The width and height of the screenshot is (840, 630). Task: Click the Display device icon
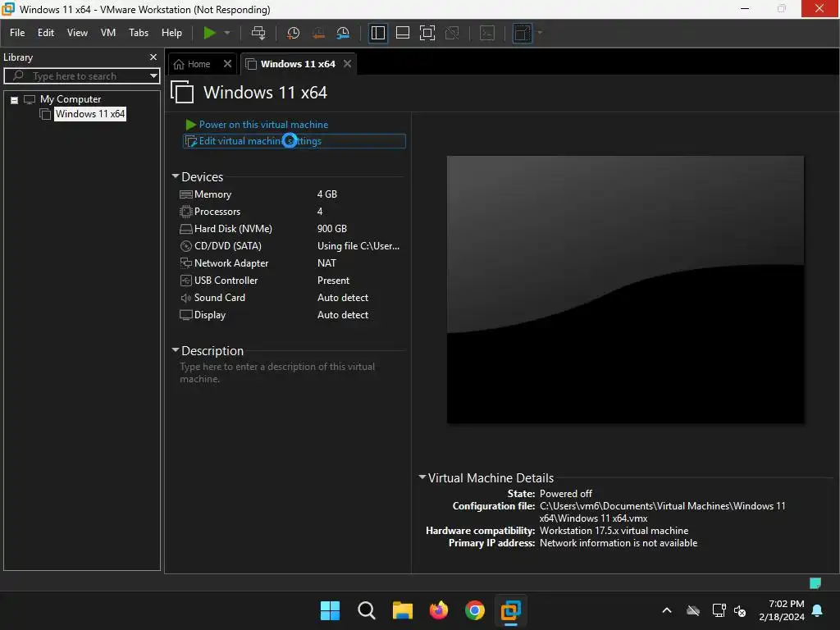pos(186,314)
